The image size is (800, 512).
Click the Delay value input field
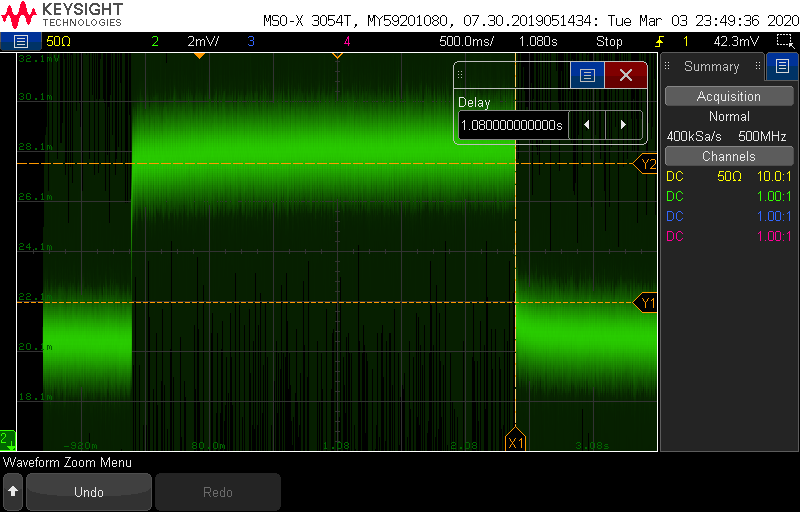click(511, 125)
